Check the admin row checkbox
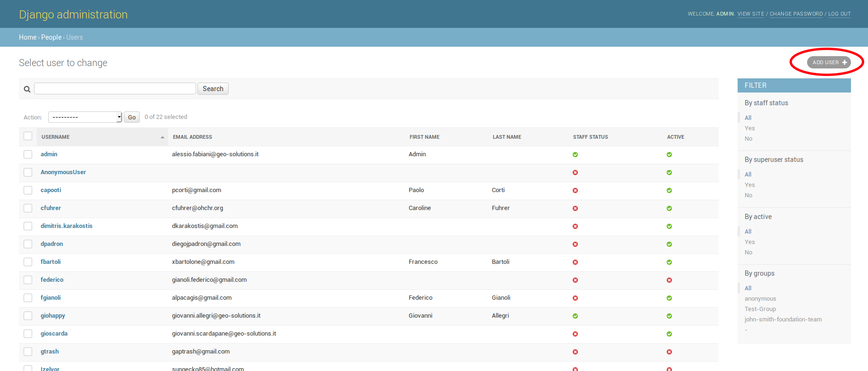Image resolution: width=868 pixels, height=371 pixels. (x=28, y=154)
